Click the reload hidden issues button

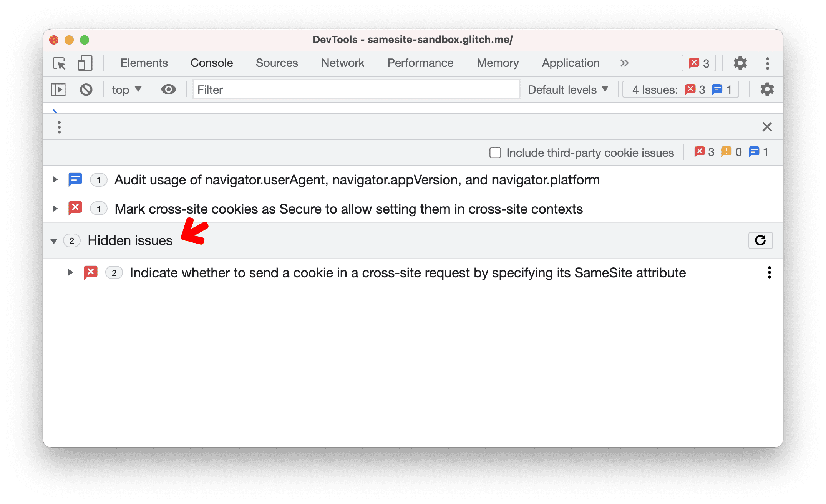point(761,240)
